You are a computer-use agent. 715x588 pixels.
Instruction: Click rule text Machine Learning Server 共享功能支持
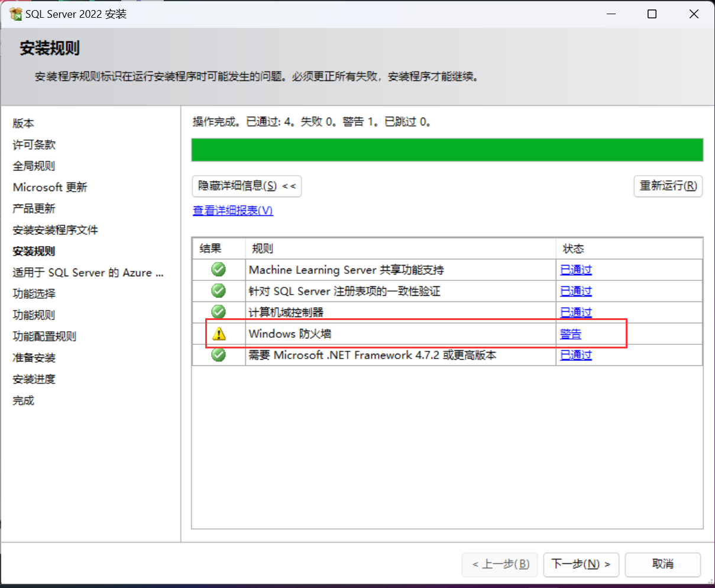pos(347,270)
